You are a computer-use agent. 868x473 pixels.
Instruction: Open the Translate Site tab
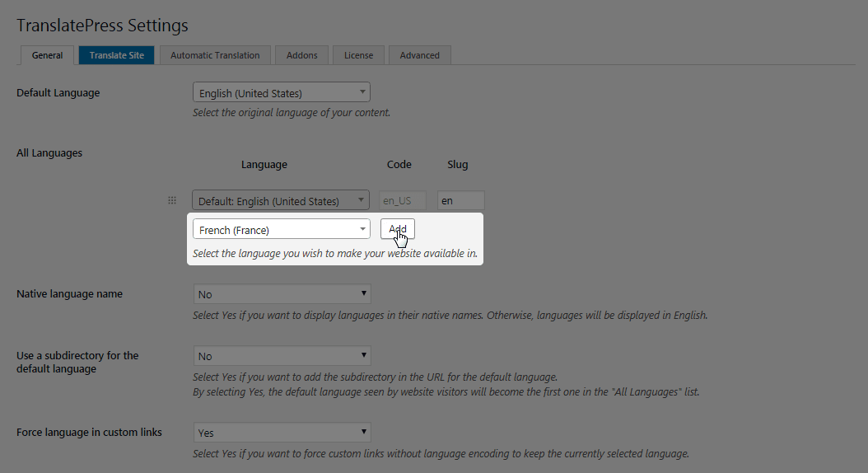(x=116, y=55)
